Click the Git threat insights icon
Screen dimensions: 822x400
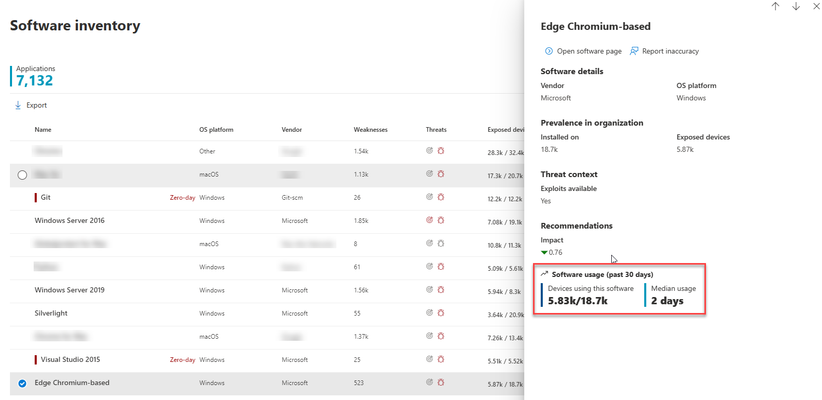point(429,197)
